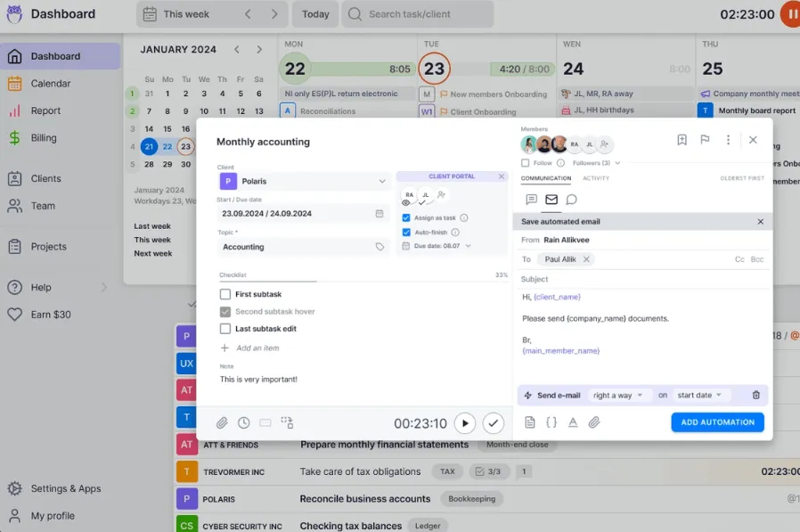Viewport: 800px width, 532px height.
Task: Add a member to the task
Action: [x=604, y=144]
